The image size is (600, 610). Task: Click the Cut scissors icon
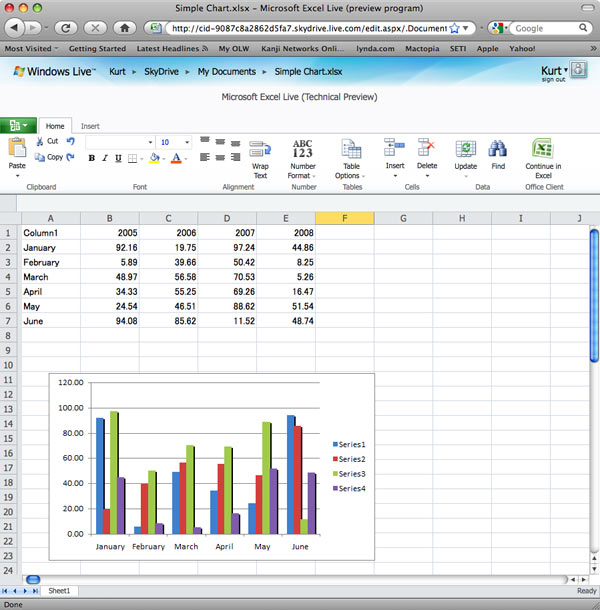40,142
